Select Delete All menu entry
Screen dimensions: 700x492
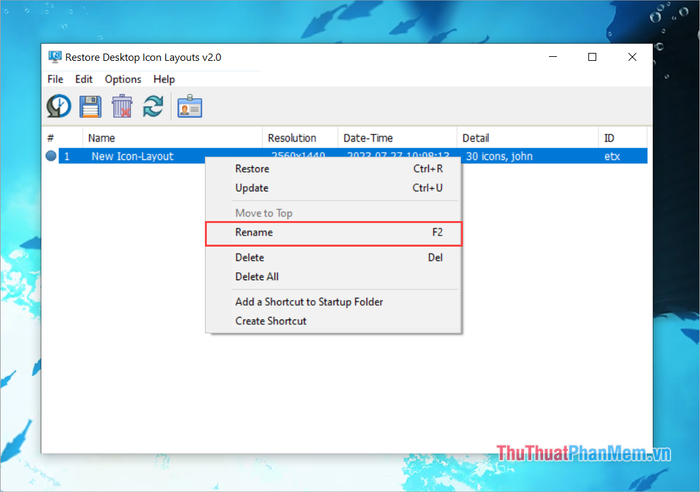click(x=333, y=277)
